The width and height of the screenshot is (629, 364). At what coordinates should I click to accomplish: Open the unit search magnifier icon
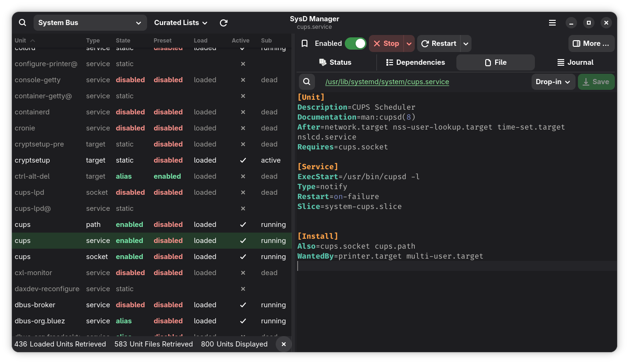pyautogui.click(x=23, y=23)
